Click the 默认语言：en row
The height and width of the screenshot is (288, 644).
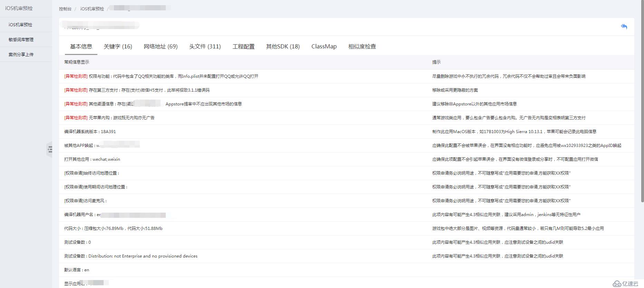pyautogui.click(x=347, y=270)
